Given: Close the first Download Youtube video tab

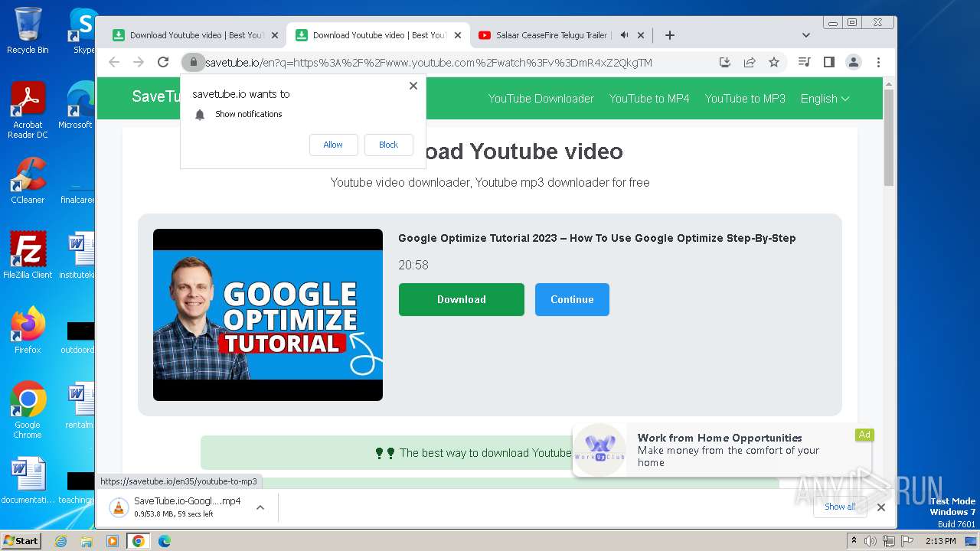Looking at the screenshot, I should [275, 35].
